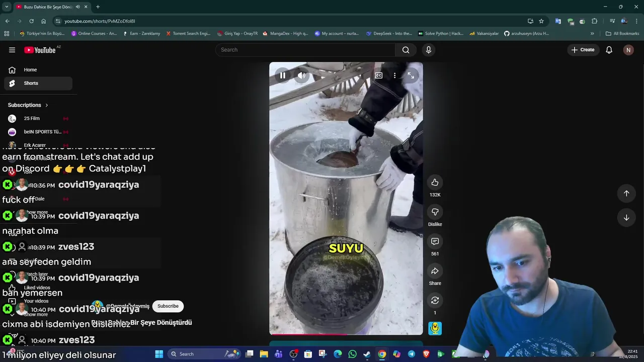Select Shorts in the YouTube sidebar
The width and height of the screenshot is (644, 362).
pos(38,83)
